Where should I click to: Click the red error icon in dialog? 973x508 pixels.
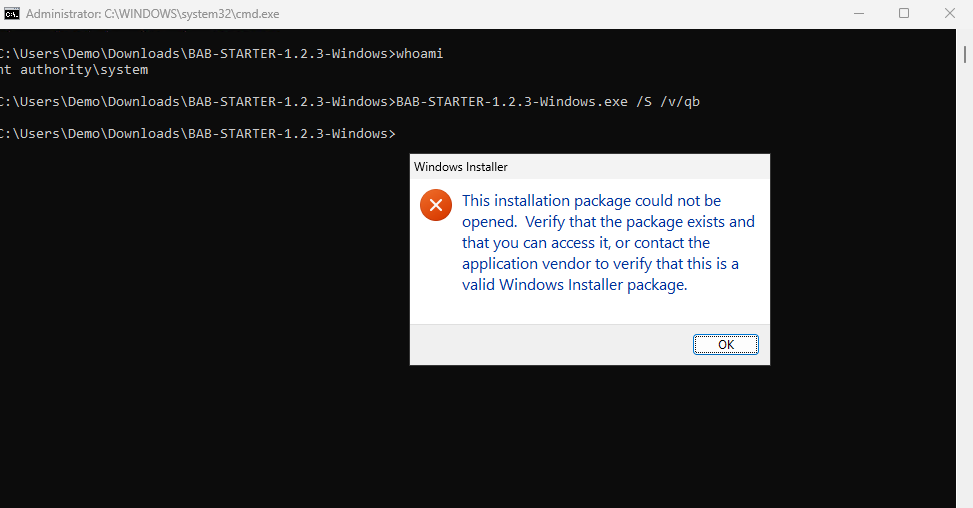tap(435, 206)
